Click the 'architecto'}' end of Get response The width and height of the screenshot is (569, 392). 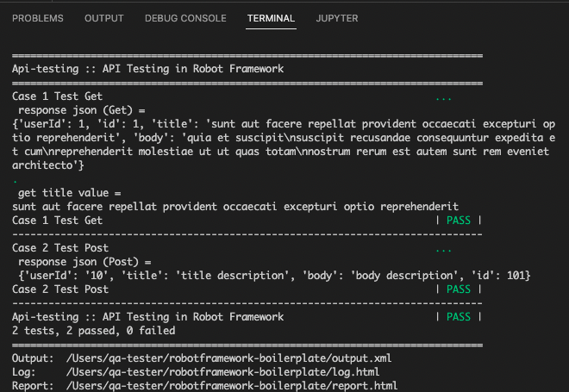click(48, 165)
